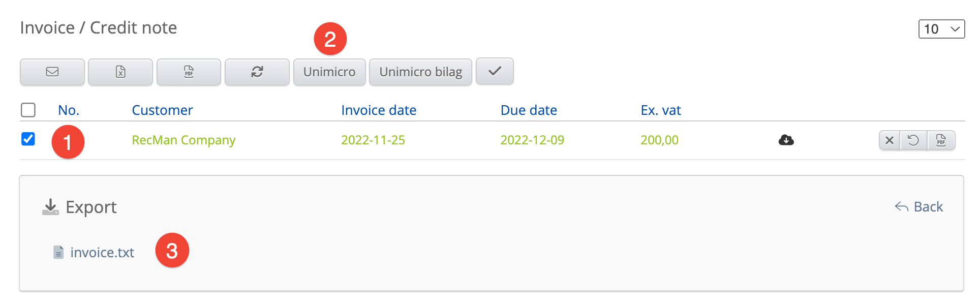Click the X delete icon in invoice row
Image resolution: width=980 pixels, height=304 pixels.
click(x=890, y=140)
